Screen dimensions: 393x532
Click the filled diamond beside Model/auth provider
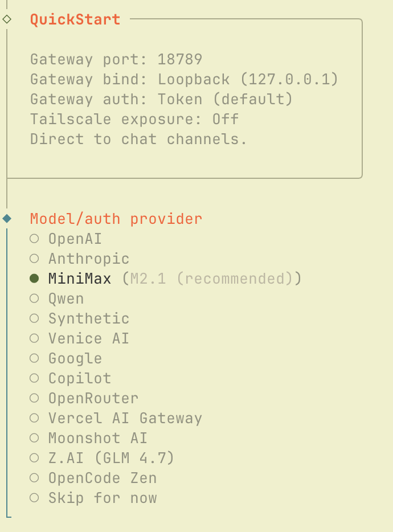coord(7,218)
